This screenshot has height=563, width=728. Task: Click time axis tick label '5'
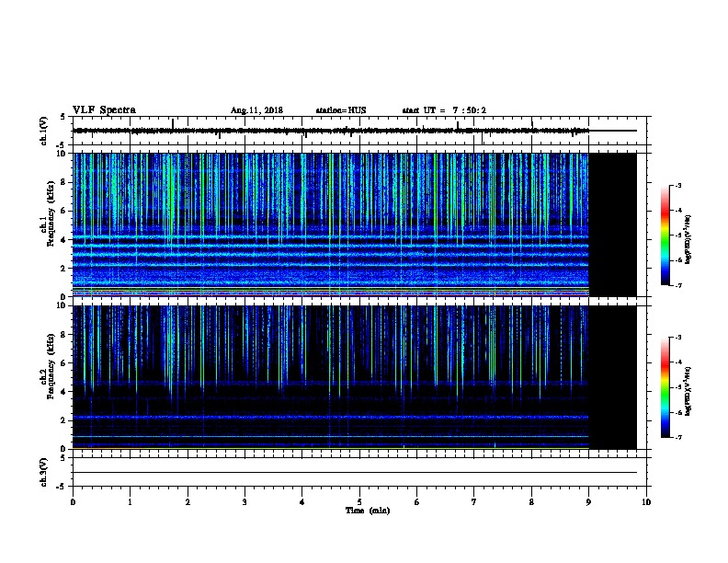tap(359, 502)
